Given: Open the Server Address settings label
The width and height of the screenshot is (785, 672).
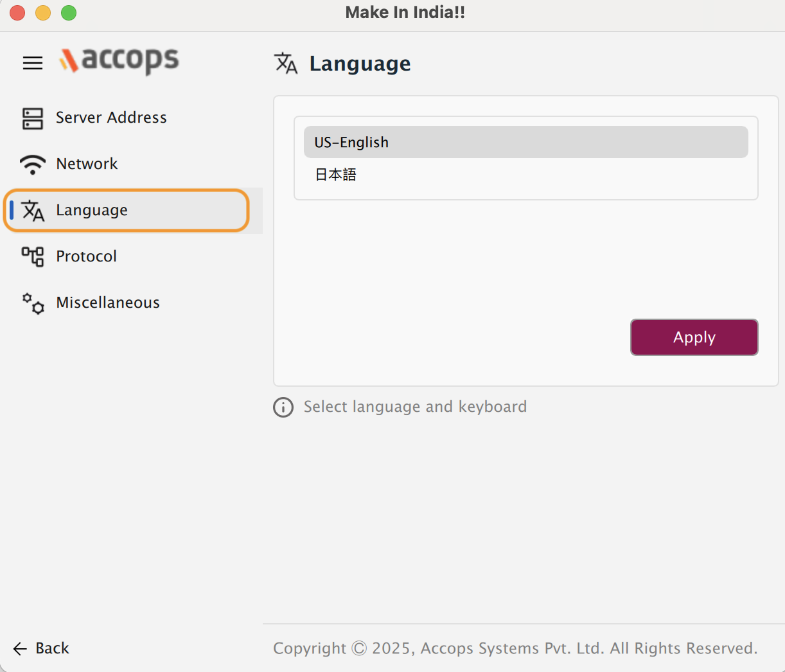Looking at the screenshot, I should [x=111, y=118].
